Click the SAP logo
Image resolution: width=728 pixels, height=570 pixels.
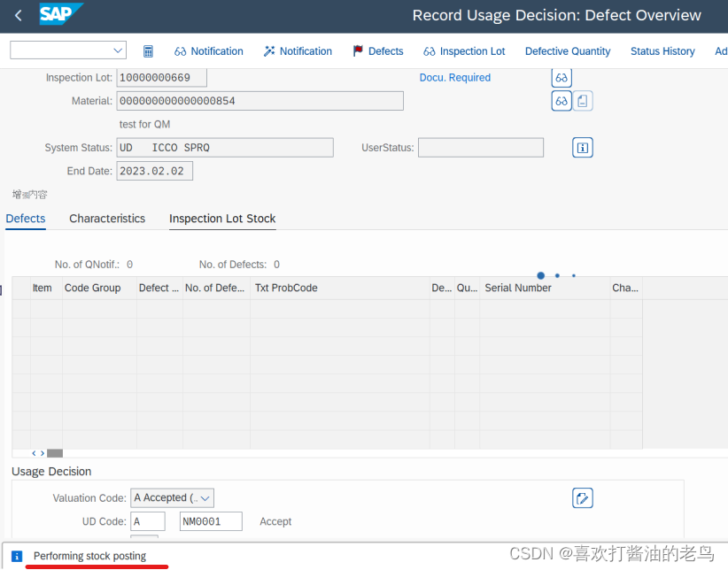pos(58,15)
